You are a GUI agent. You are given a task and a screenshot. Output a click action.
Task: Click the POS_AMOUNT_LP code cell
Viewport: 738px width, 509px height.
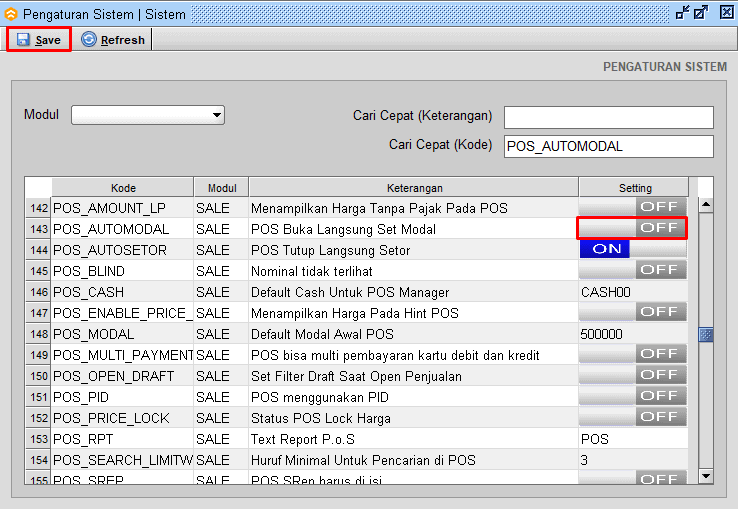coord(122,208)
